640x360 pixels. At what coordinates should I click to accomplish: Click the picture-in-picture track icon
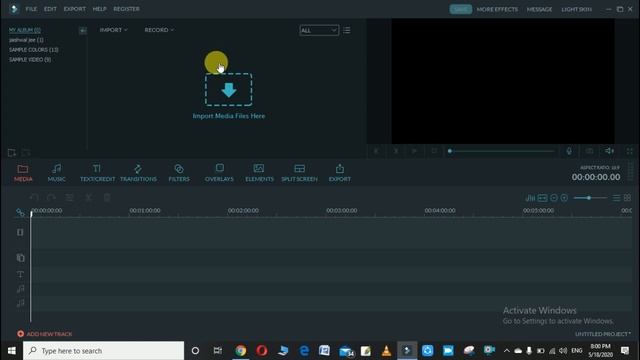click(20, 258)
